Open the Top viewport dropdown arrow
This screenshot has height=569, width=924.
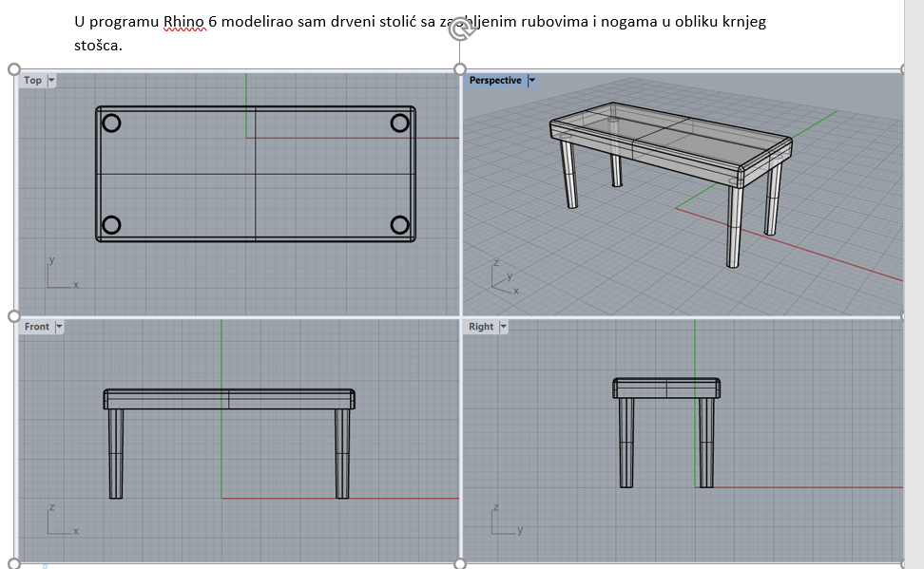tap(51, 81)
